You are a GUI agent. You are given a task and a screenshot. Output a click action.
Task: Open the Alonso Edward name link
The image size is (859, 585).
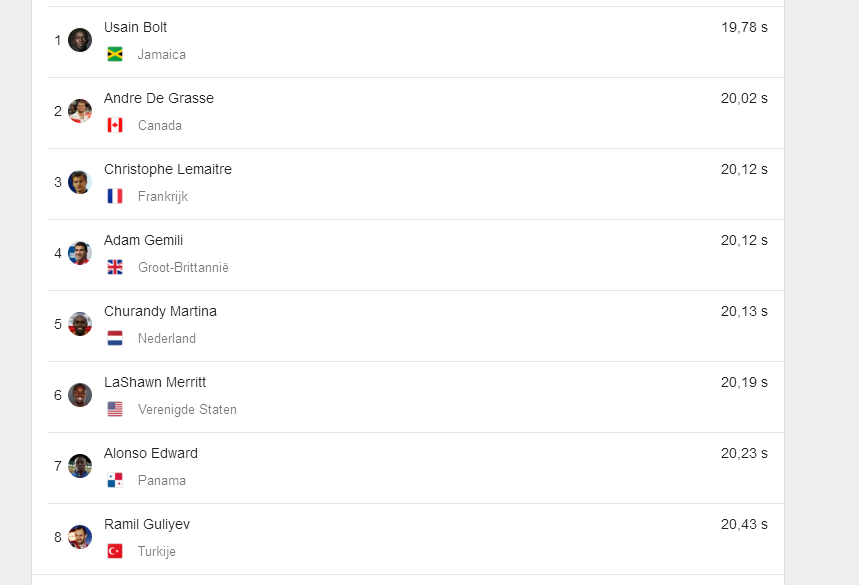coord(151,454)
